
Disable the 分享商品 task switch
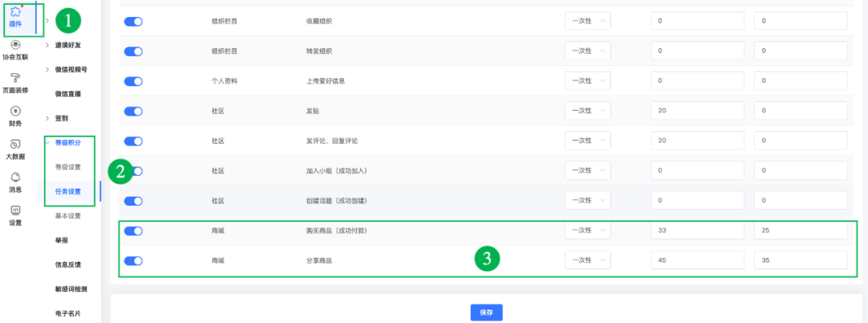point(133,261)
